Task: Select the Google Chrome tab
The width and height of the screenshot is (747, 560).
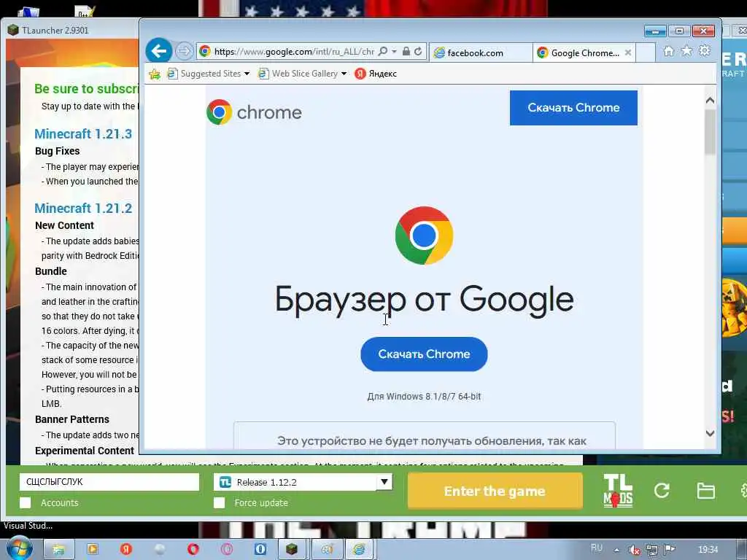Action: click(578, 52)
